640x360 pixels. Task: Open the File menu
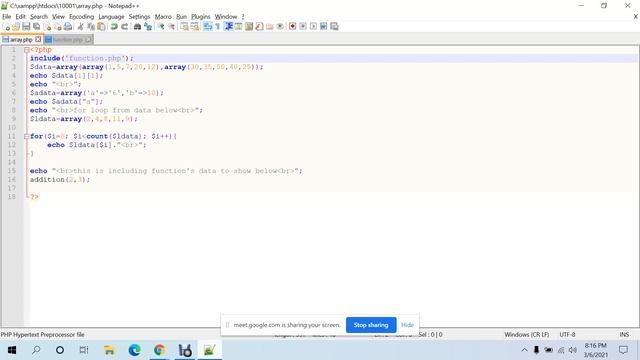(x=7, y=17)
